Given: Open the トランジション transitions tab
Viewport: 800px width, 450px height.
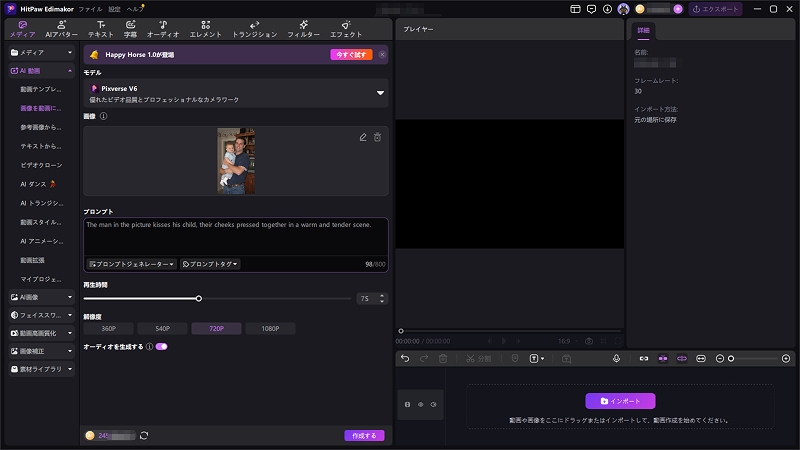Looking at the screenshot, I should (x=255, y=29).
